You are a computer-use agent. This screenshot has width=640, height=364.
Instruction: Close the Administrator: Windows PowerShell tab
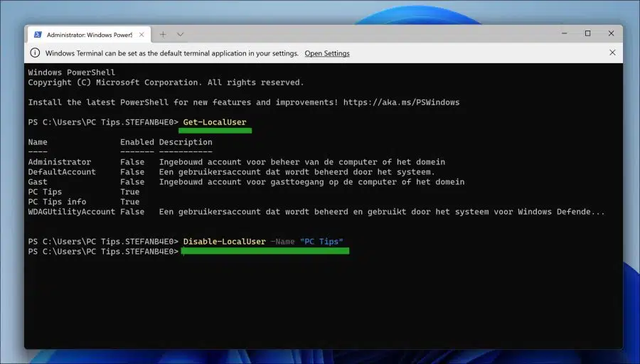(142, 35)
